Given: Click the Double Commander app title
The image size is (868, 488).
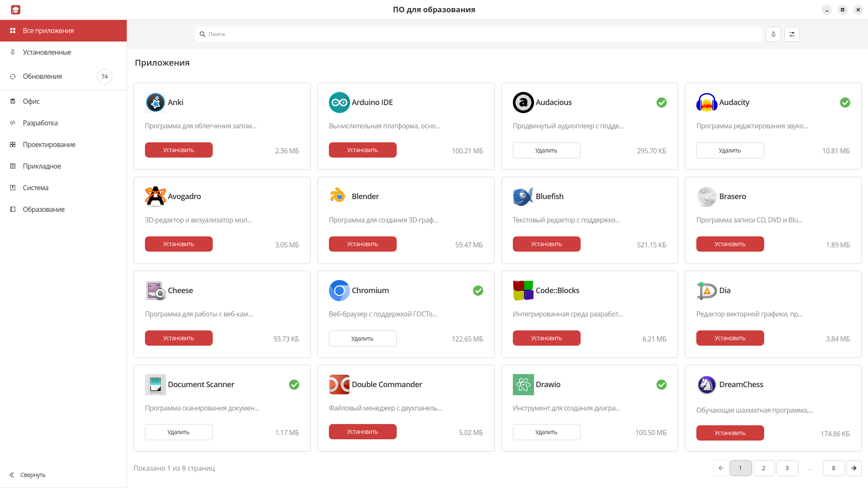Looking at the screenshot, I should click(387, 385).
